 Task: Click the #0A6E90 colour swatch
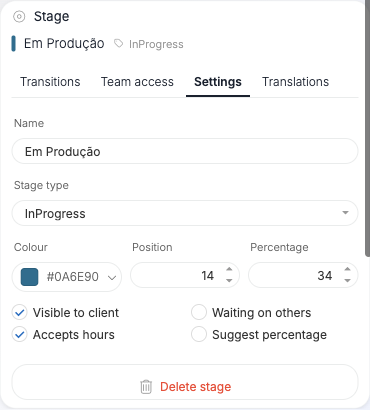tap(30, 277)
